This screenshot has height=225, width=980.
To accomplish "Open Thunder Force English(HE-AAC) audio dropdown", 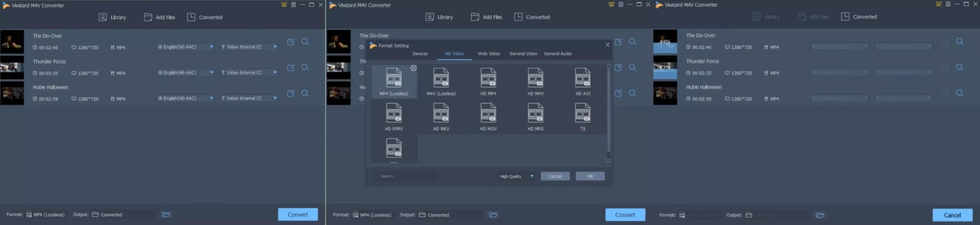I will [186, 73].
